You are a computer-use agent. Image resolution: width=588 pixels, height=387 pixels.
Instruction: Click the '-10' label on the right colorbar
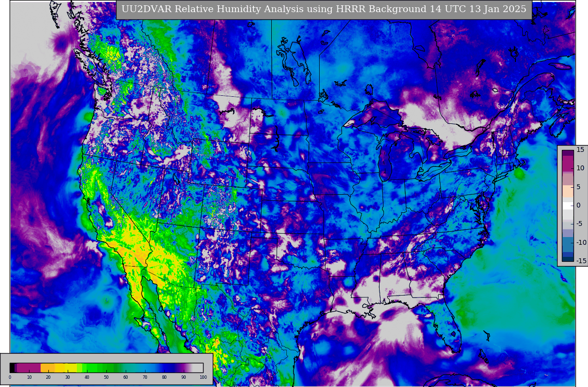tap(581, 242)
